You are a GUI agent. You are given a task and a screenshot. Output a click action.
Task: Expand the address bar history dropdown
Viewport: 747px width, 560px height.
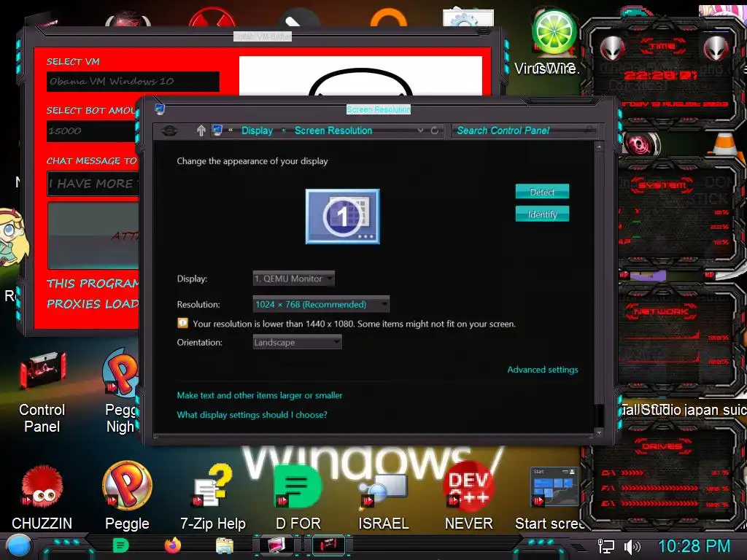coord(420,131)
